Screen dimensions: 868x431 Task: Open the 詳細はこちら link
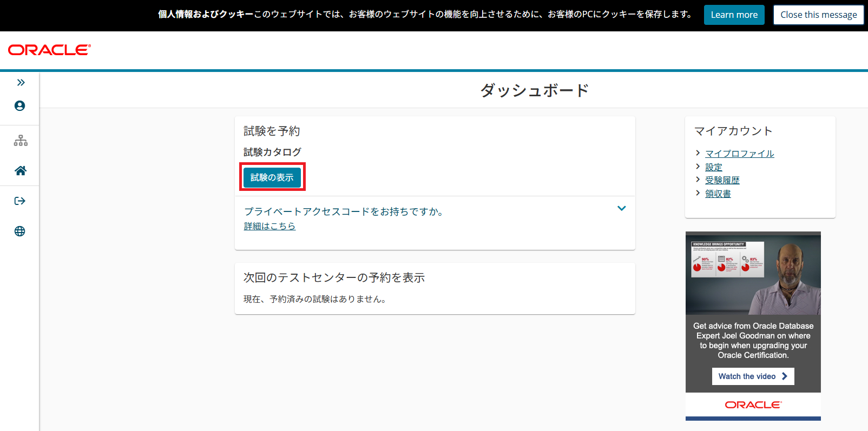pyautogui.click(x=269, y=226)
